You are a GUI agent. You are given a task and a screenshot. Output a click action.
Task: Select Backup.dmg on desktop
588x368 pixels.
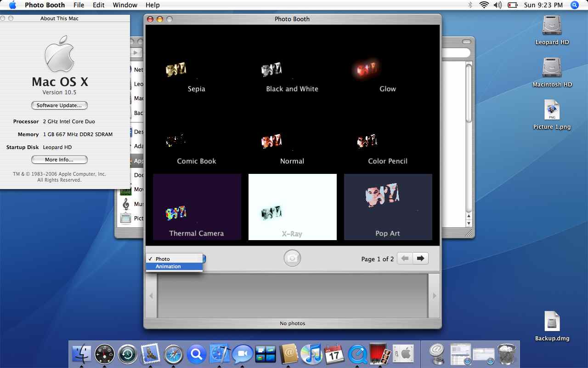tap(552, 327)
